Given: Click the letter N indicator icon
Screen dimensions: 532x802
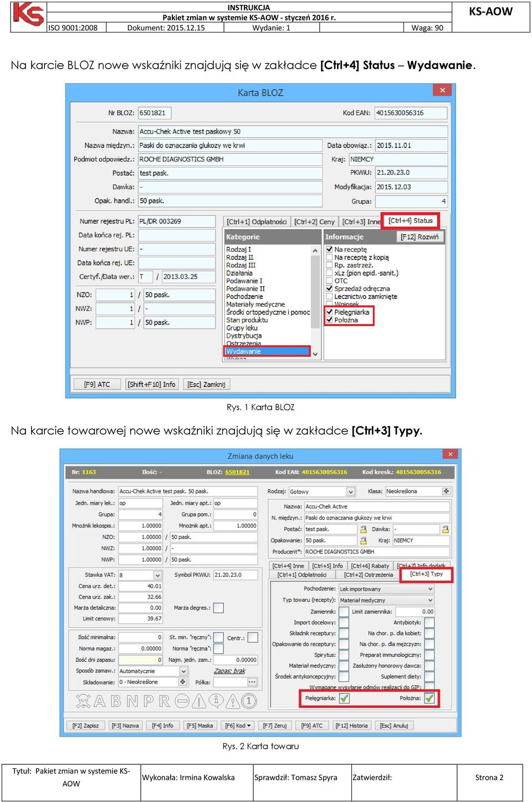Looking at the screenshot, I should pos(132,701).
